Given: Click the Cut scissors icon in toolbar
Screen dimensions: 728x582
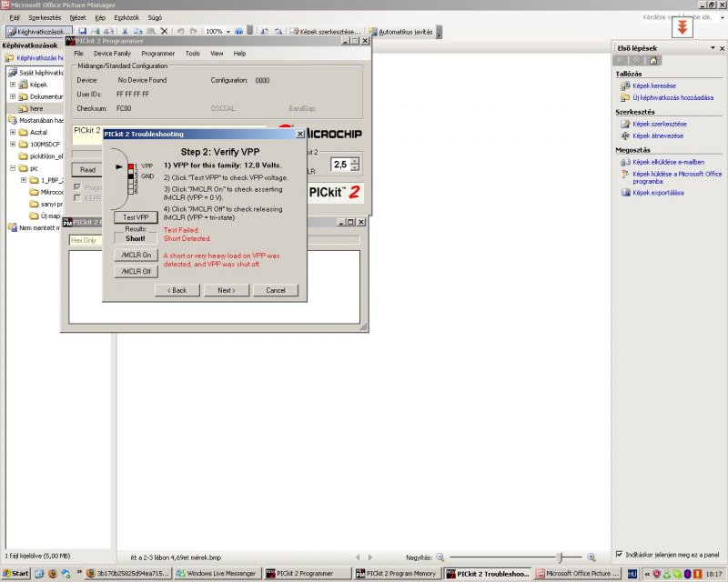Looking at the screenshot, I should 125,32.
